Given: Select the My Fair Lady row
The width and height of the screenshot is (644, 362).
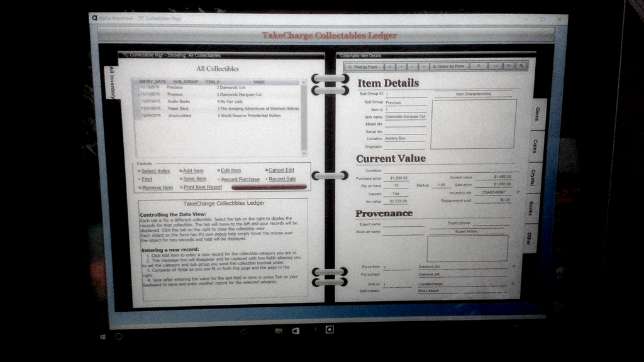Looking at the screenshot, I should coord(230,101).
